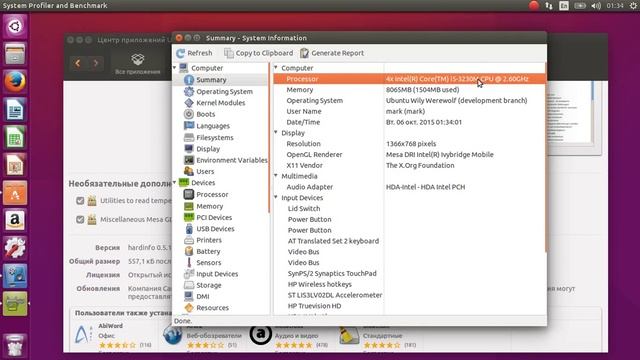Launch Firefox from the Ubuntu dock
The width and height of the screenshot is (640, 360).
point(15,81)
